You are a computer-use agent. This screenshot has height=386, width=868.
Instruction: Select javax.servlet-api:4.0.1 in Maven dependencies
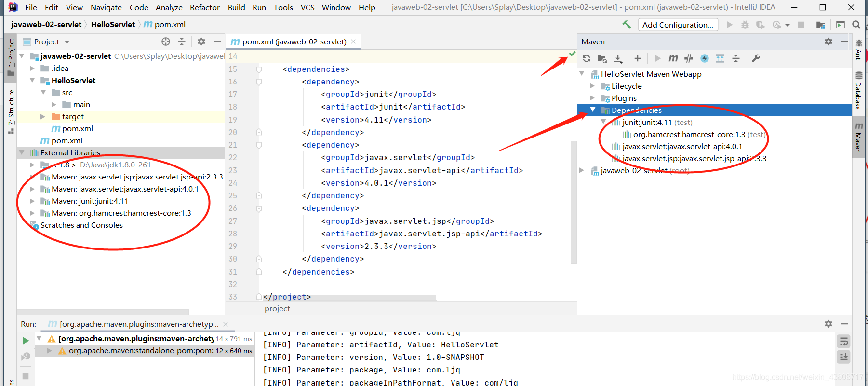[682, 147]
